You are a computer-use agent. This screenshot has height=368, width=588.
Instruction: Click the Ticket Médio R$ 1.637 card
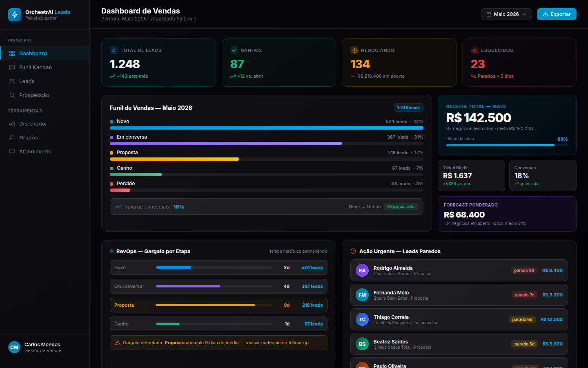[471, 176]
